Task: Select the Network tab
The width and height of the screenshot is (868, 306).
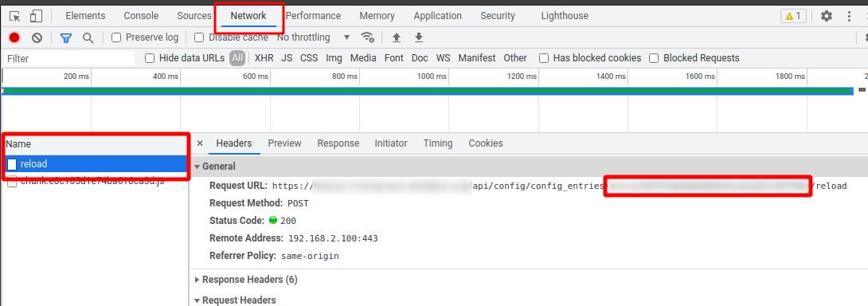Action: [x=248, y=16]
